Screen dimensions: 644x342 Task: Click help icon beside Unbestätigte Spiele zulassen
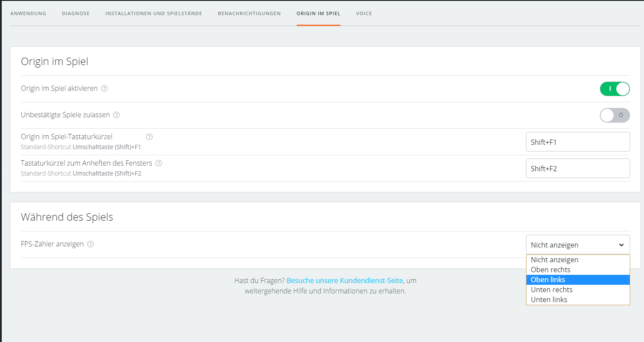pos(116,115)
